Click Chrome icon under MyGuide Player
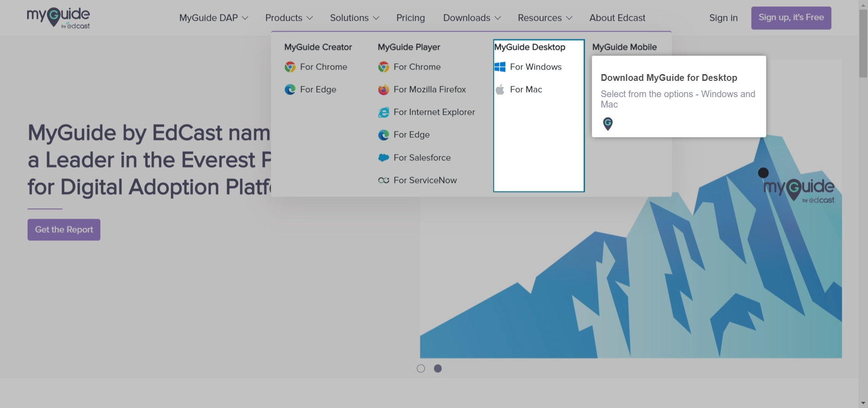This screenshot has height=408, width=868. coord(383,67)
